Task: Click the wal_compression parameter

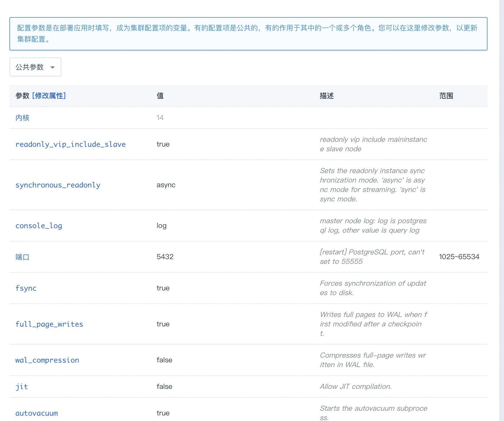Action: (x=47, y=360)
